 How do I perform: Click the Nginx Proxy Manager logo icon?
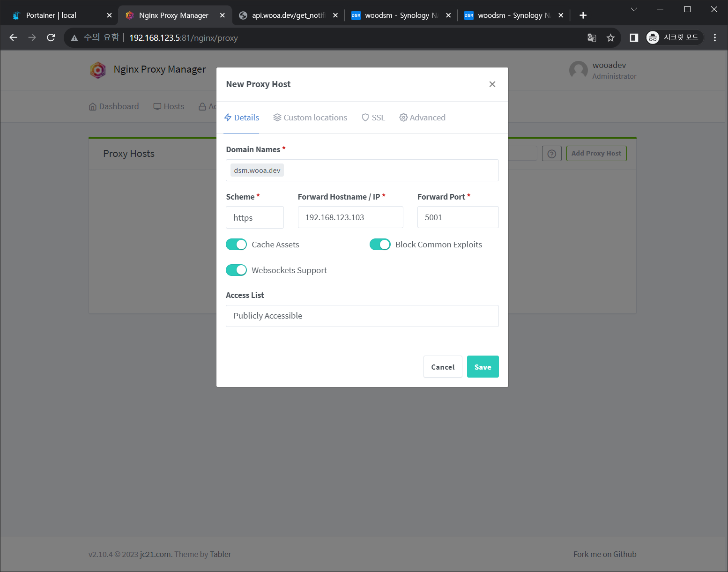[98, 70]
